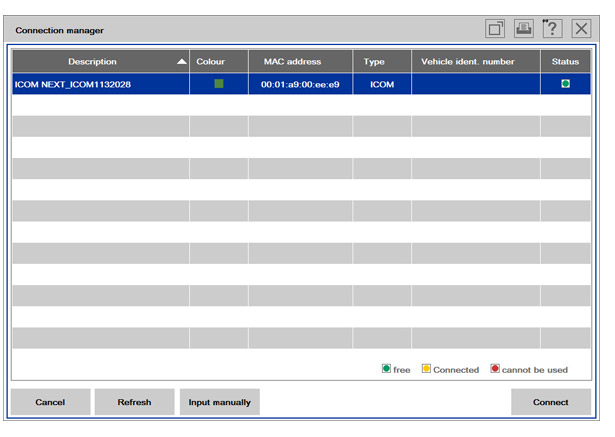Close the Connection manager dialog
The image size is (615, 437).
pos(581,29)
